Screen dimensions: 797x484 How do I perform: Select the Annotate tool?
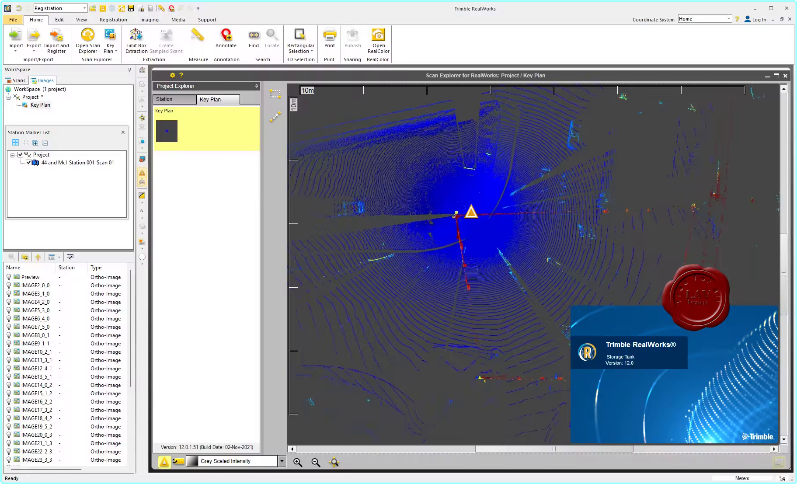click(x=225, y=36)
